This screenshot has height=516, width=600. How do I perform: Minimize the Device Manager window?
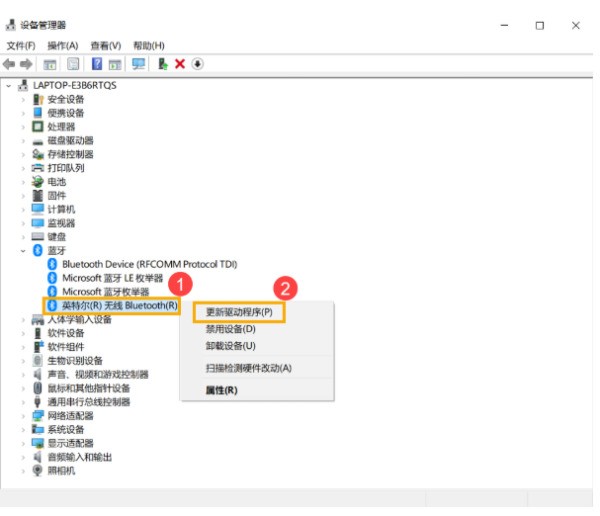pyautogui.click(x=505, y=26)
